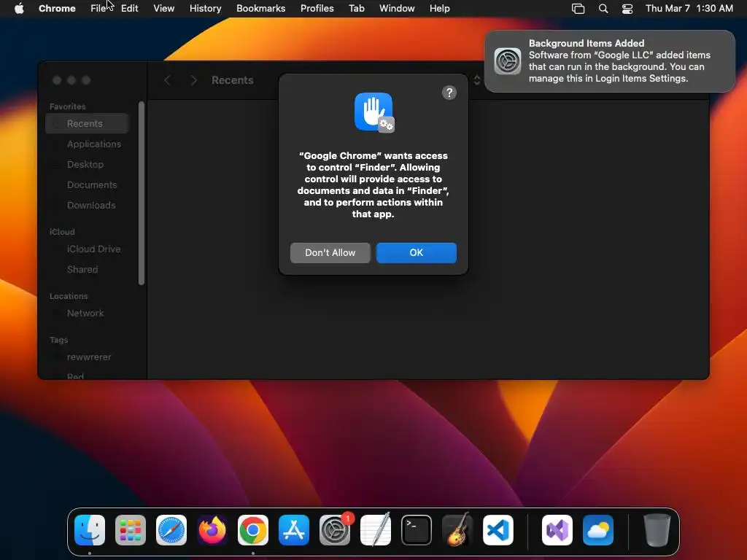Open Google Chrome dock icon

point(253,530)
